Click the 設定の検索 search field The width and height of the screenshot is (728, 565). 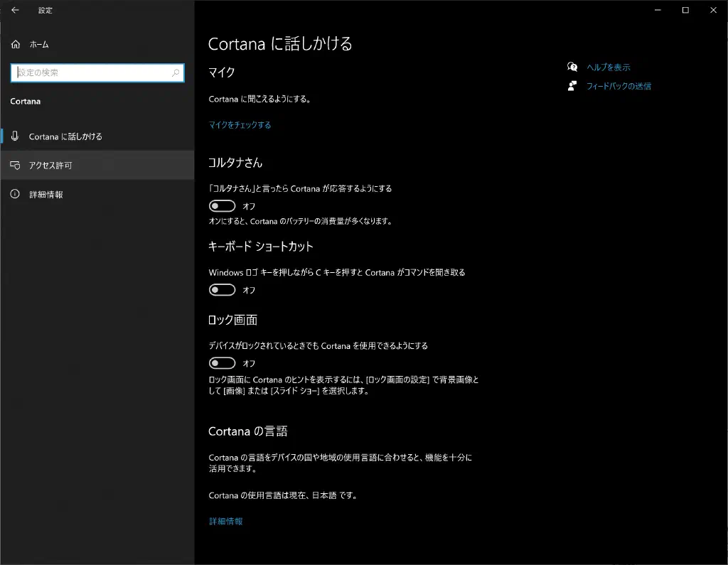click(92, 73)
